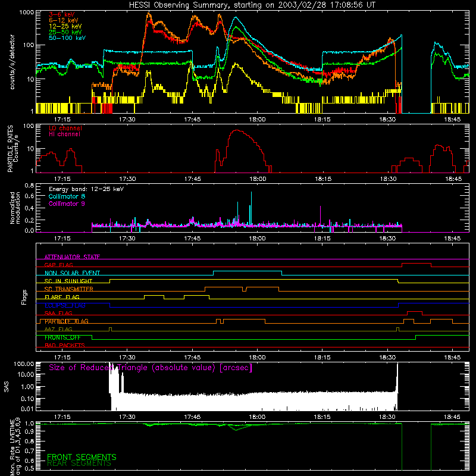Click the 'Energy band: 12-25 keV' text
This screenshot has height=476, width=476.
(86, 189)
